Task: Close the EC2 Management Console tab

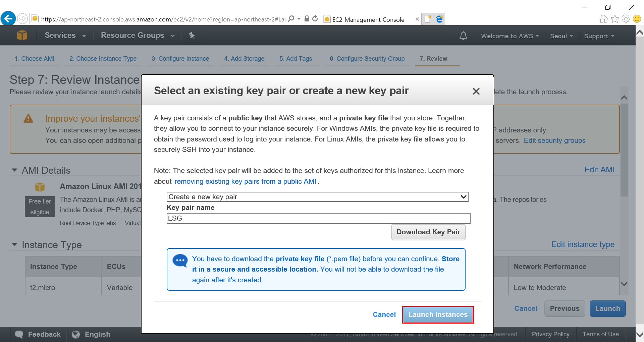Action: 417,19
